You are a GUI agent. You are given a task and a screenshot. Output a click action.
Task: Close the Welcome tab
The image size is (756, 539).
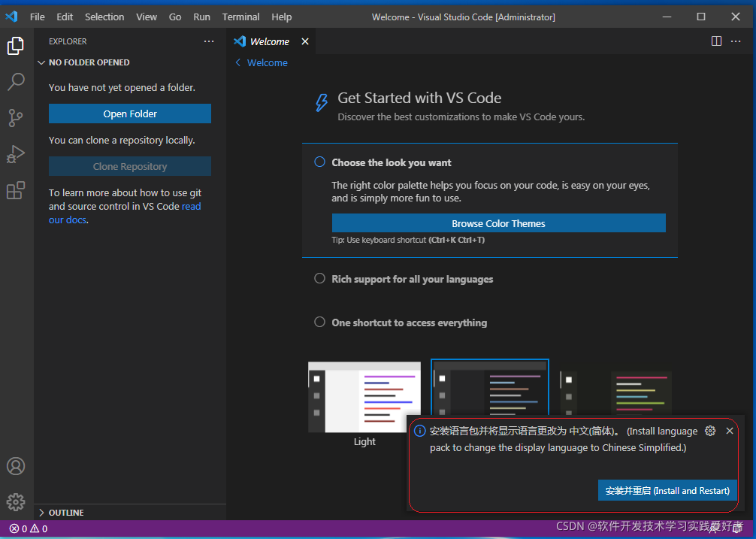304,41
